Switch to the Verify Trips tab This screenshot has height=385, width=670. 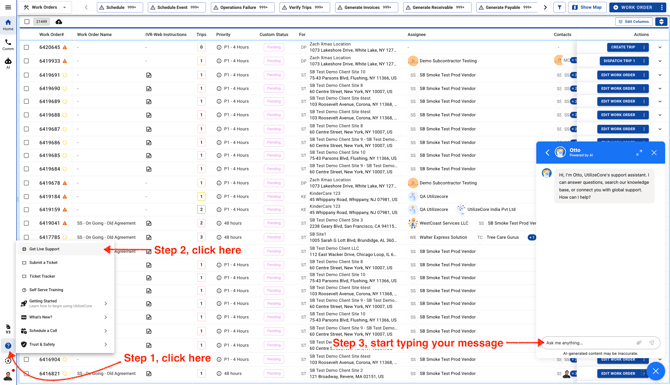coord(304,7)
